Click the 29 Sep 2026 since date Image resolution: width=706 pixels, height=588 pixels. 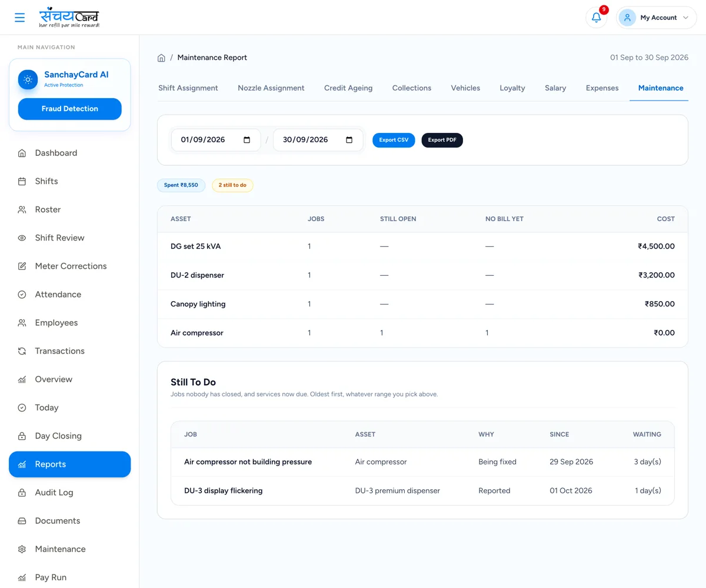point(571,462)
